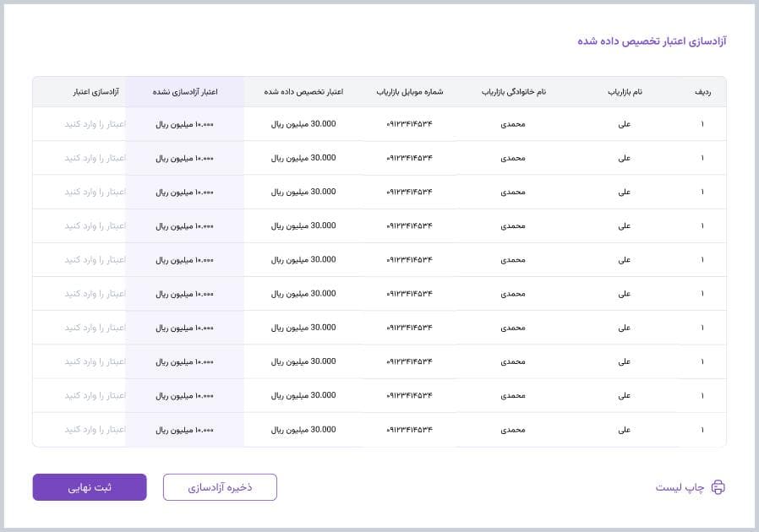This screenshot has height=532, width=759.
Task: Click the اعتبار آزادسازی نشده column header
Action: pyautogui.click(x=185, y=92)
